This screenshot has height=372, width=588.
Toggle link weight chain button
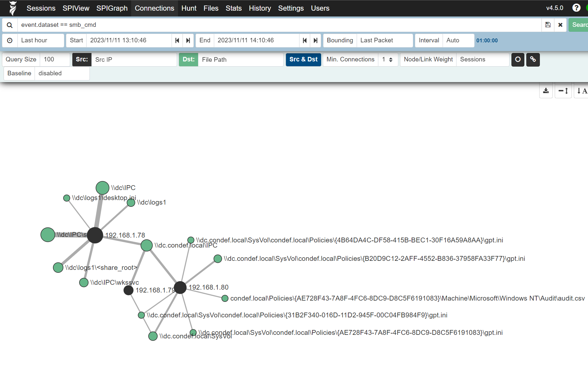click(x=533, y=59)
